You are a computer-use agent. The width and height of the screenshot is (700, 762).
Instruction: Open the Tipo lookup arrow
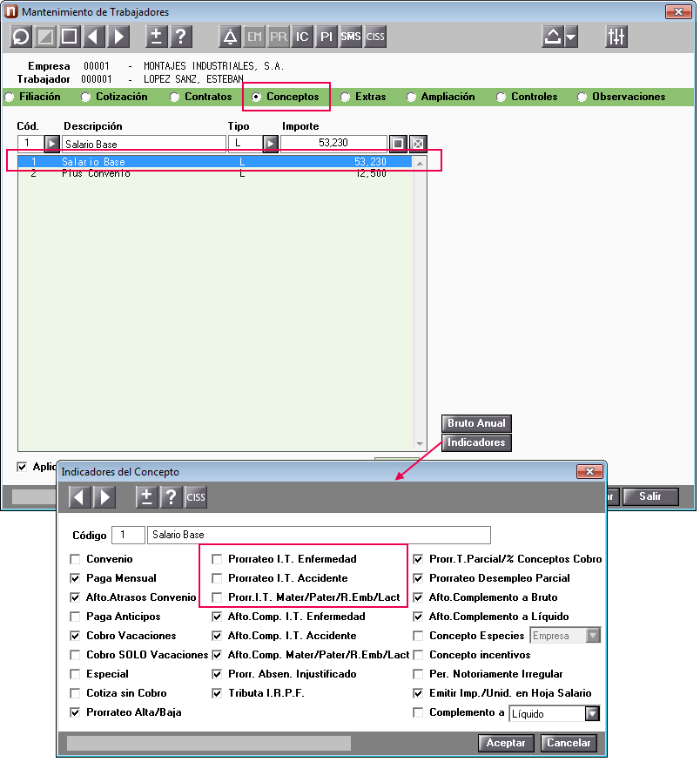tap(271, 144)
